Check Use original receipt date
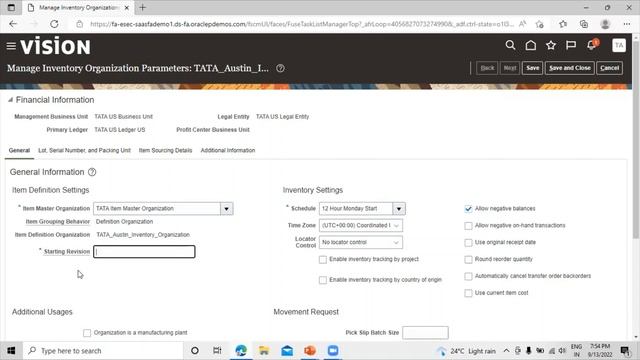Screen dimensions: 640x360 [468, 243]
